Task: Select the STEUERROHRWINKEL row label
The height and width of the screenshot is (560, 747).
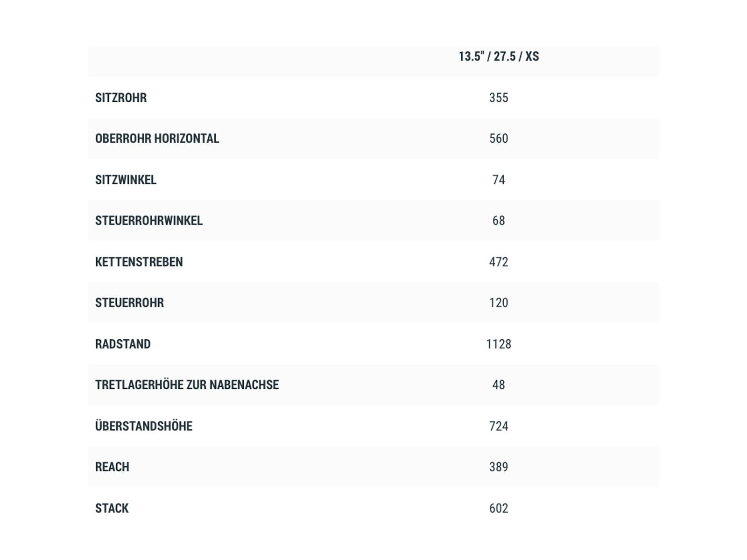Action: click(x=149, y=221)
